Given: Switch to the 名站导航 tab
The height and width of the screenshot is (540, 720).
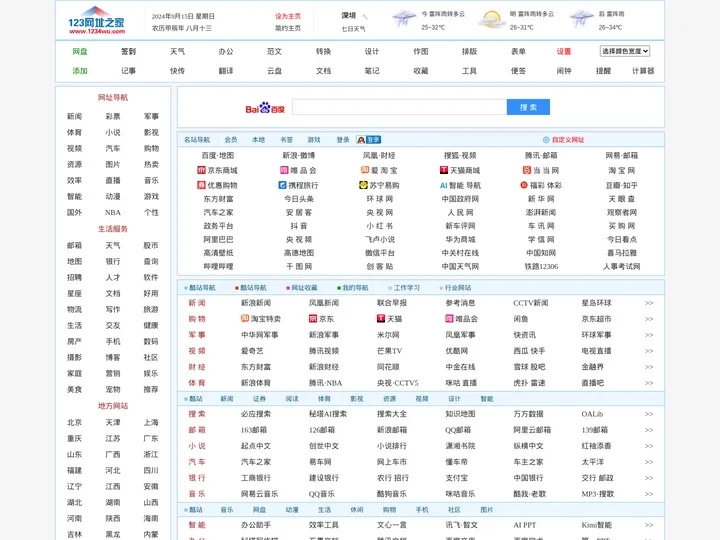Looking at the screenshot, I should 197,140.
